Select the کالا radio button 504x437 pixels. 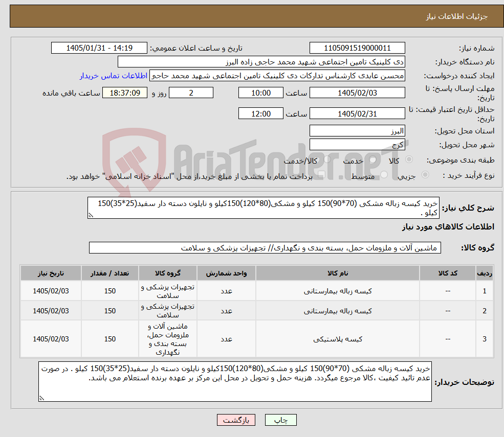(x=409, y=159)
